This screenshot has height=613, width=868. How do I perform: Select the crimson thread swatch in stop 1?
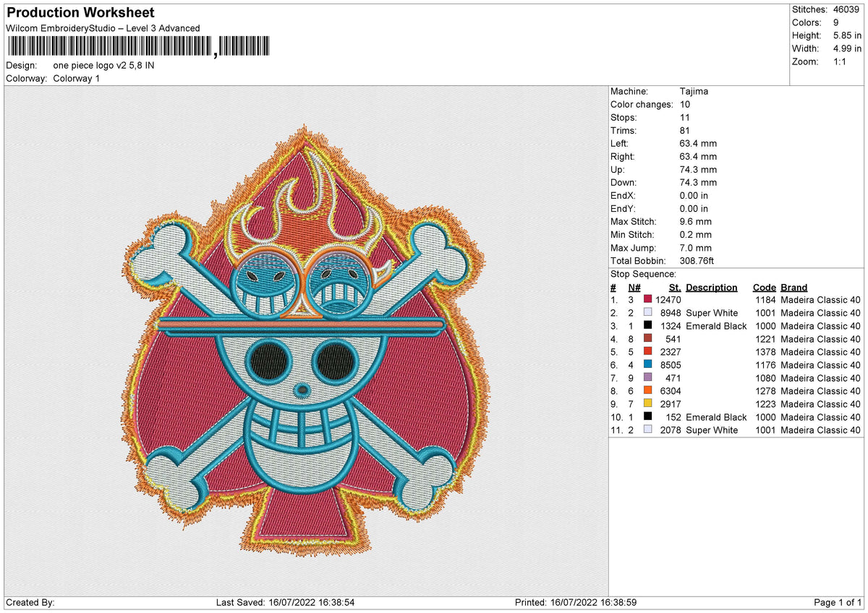point(647,299)
